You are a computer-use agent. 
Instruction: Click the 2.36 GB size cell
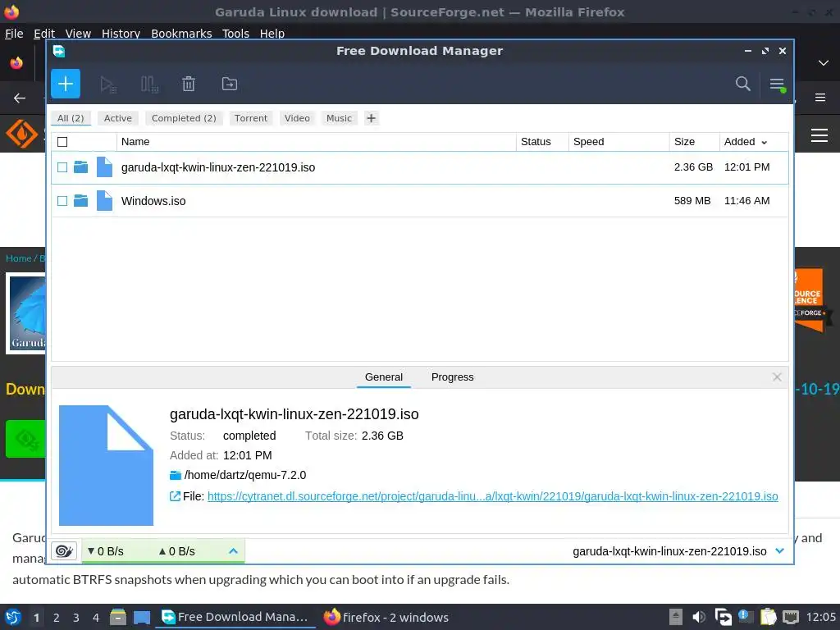[693, 167]
